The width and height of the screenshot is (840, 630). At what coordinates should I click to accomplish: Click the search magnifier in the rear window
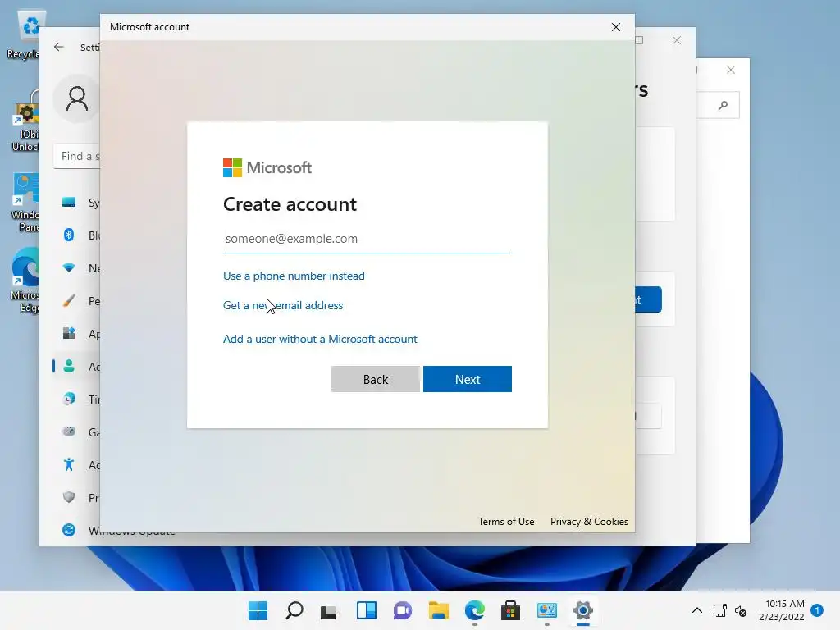(x=724, y=105)
